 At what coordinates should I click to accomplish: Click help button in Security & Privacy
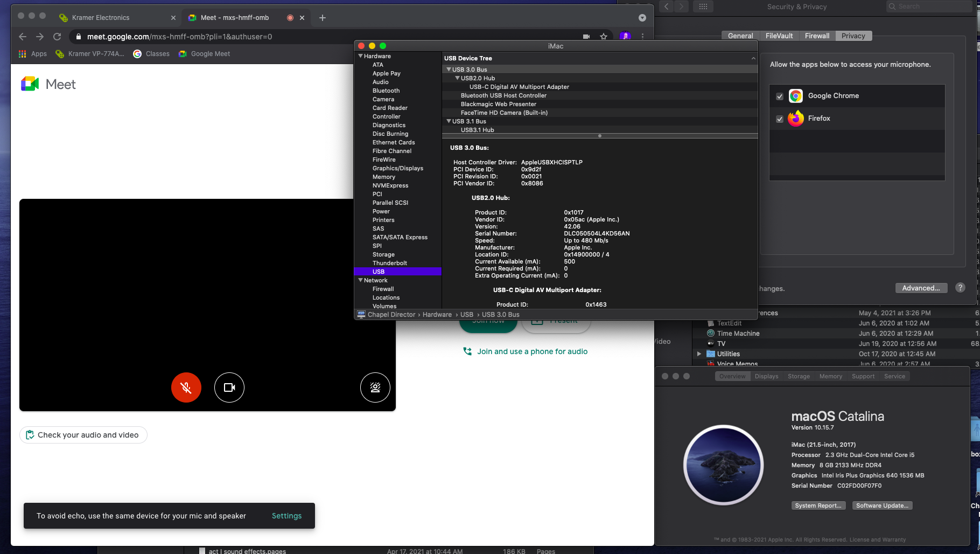click(x=960, y=288)
